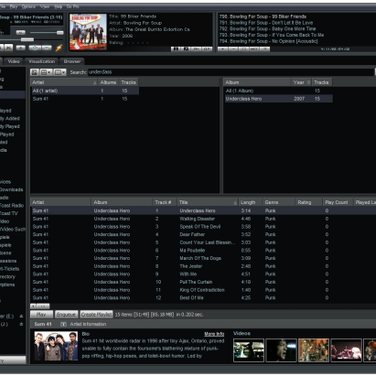This screenshot has height=376, width=376.
Task: Click the Bowling For Soup album cover art
Action: pos(88,32)
